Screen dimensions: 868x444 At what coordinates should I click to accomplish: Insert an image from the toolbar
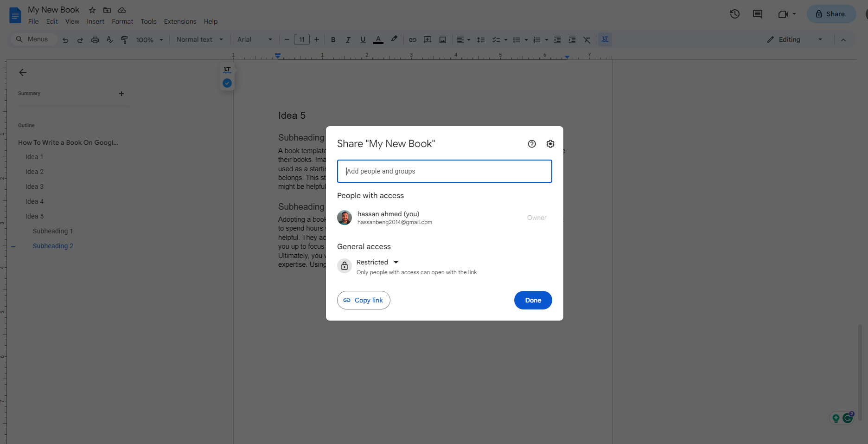(443, 40)
